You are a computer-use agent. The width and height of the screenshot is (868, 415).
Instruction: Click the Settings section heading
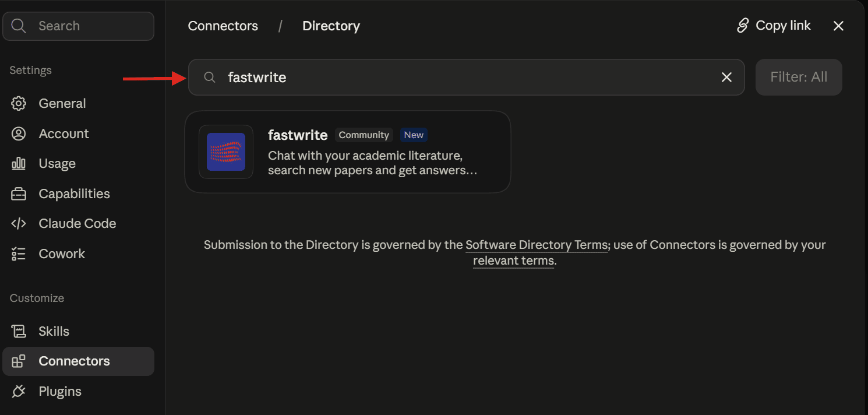(x=31, y=70)
